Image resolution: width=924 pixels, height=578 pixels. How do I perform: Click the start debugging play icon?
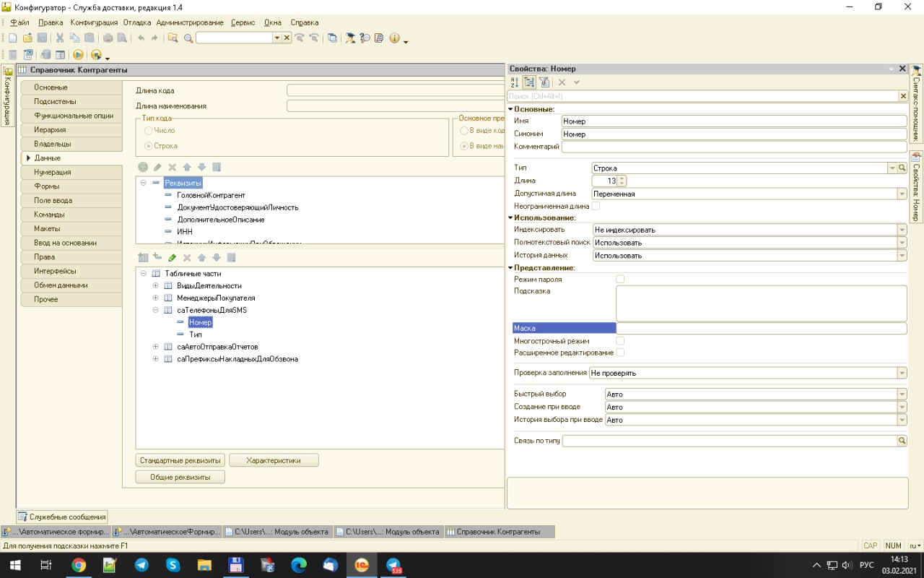pos(78,55)
